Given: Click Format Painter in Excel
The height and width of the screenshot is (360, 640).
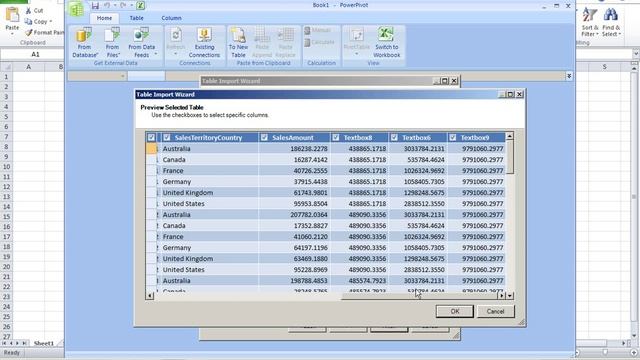Looking at the screenshot, I should [x=44, y=32].
